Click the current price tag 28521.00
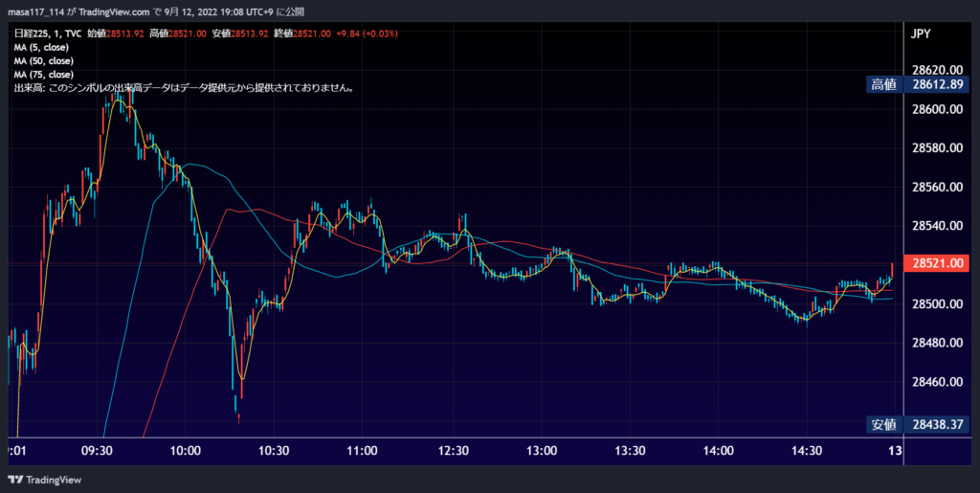 pyautogui.click(x=937, y=263)
